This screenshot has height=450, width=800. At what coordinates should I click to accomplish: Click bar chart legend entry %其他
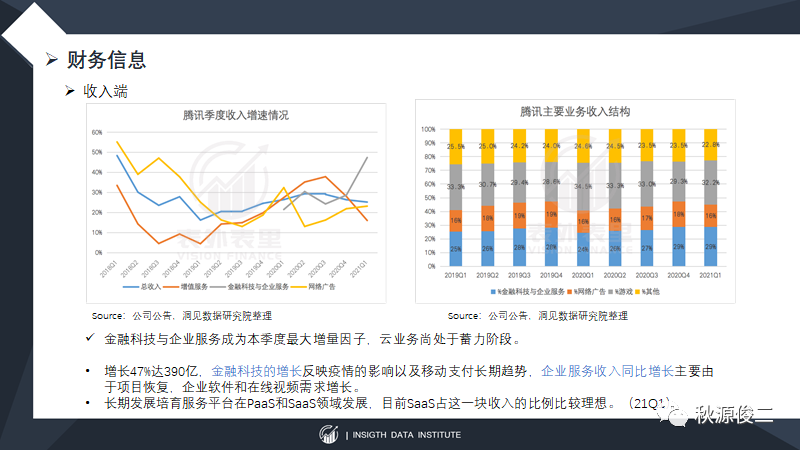pyautogui.click(x=647, y=292)
